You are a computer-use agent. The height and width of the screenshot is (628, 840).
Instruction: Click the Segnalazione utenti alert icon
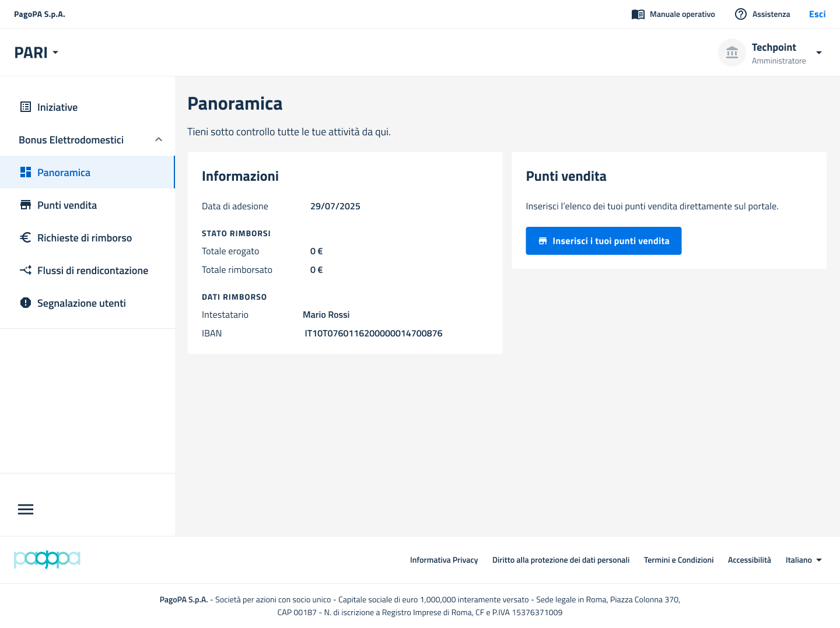point(26,303)
